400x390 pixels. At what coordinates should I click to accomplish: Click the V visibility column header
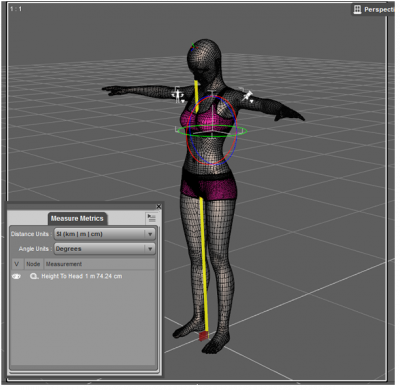pyautogui.click(x=17, y=264)
